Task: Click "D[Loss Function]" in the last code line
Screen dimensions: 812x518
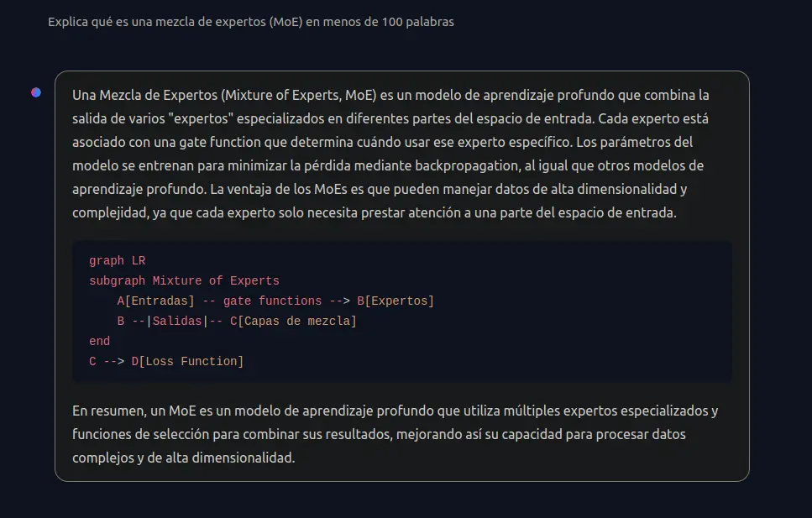Action: [x=187, y=362]
